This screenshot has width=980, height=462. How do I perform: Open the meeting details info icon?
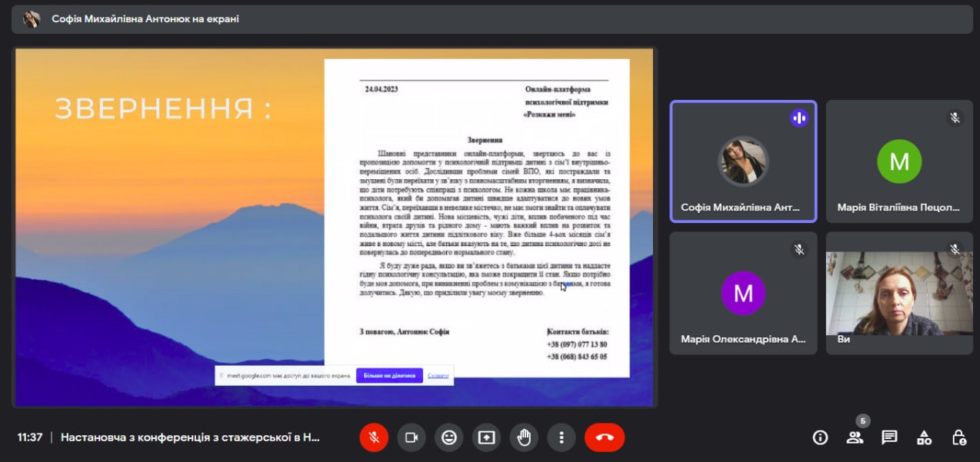pyautogui.click(x=821, y=437)
